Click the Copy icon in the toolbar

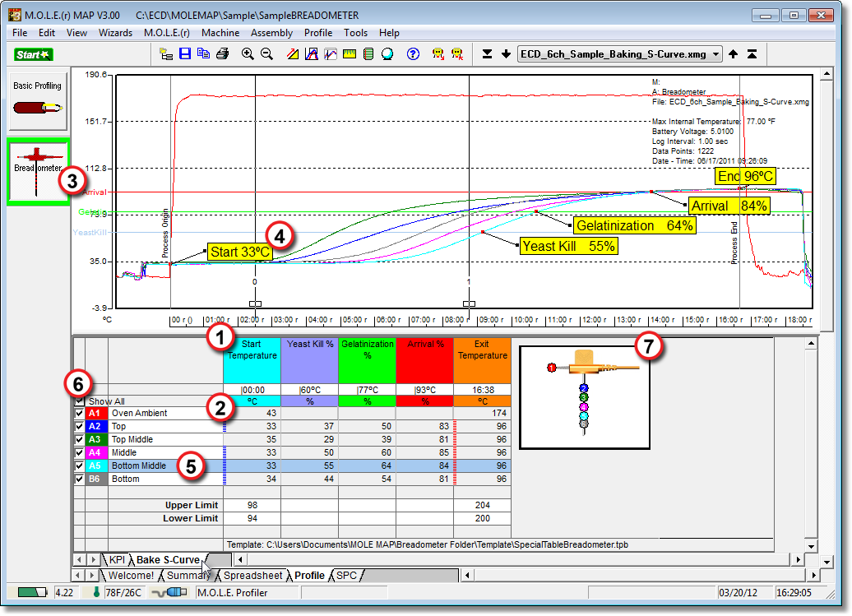203,53
